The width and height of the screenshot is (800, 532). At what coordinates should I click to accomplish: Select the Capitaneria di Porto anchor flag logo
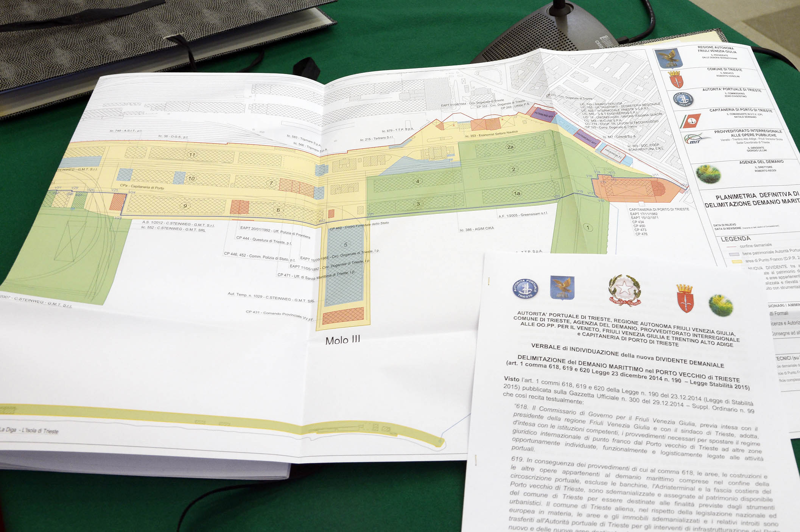[691, 121]
